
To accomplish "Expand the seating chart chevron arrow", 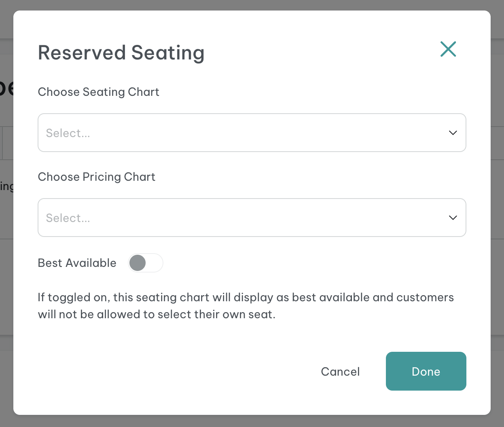I will point(453,133).
